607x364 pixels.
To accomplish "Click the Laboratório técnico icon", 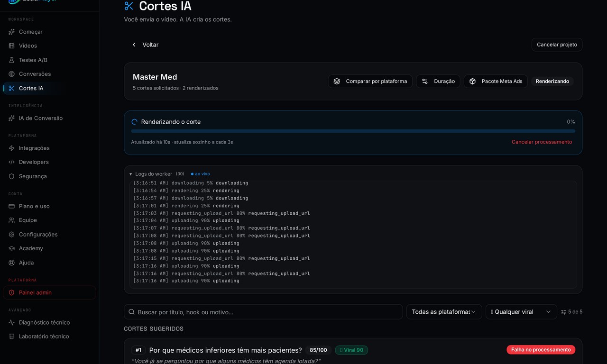I will click(12, 337).
